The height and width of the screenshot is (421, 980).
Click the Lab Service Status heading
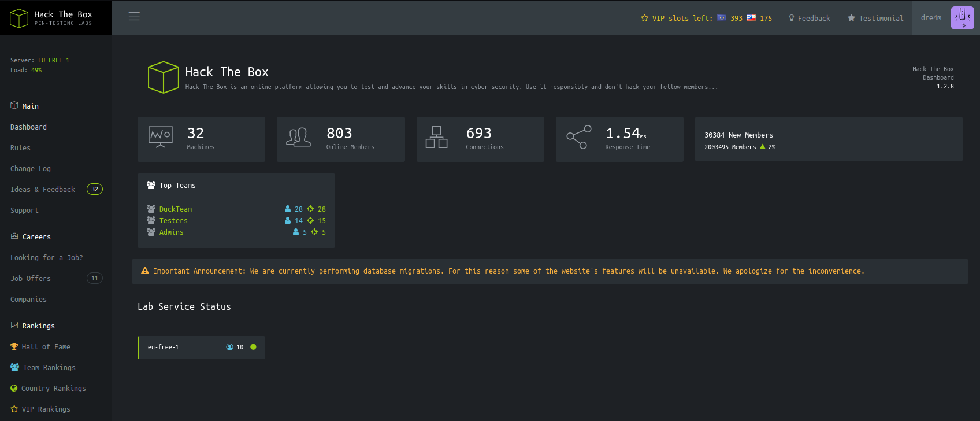pyautogui.click(x=184, y=306)
